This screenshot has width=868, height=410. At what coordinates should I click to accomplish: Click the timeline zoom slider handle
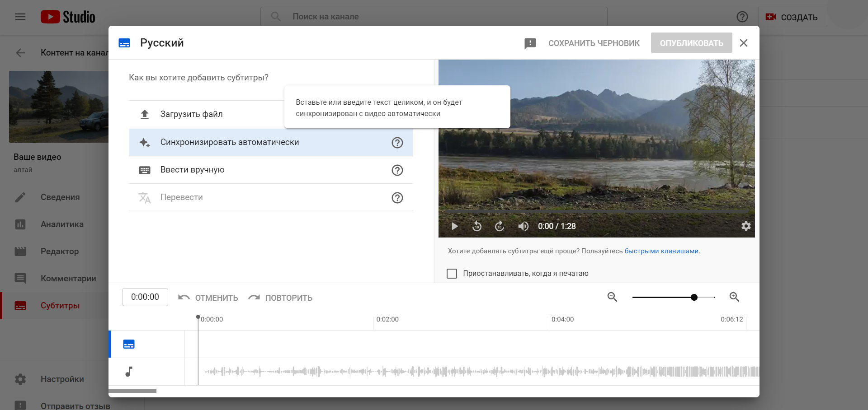(694, 297)
